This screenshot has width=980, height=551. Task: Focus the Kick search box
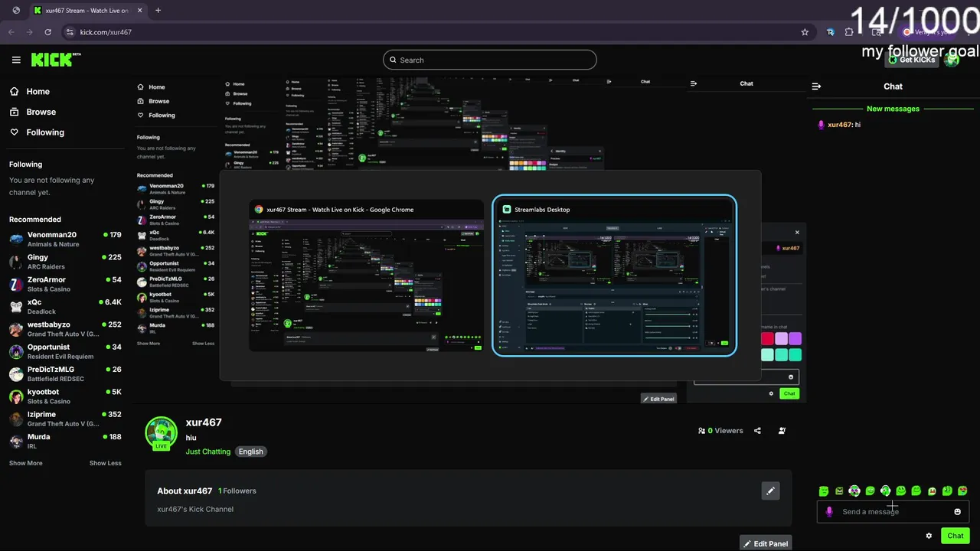(490, 60)
